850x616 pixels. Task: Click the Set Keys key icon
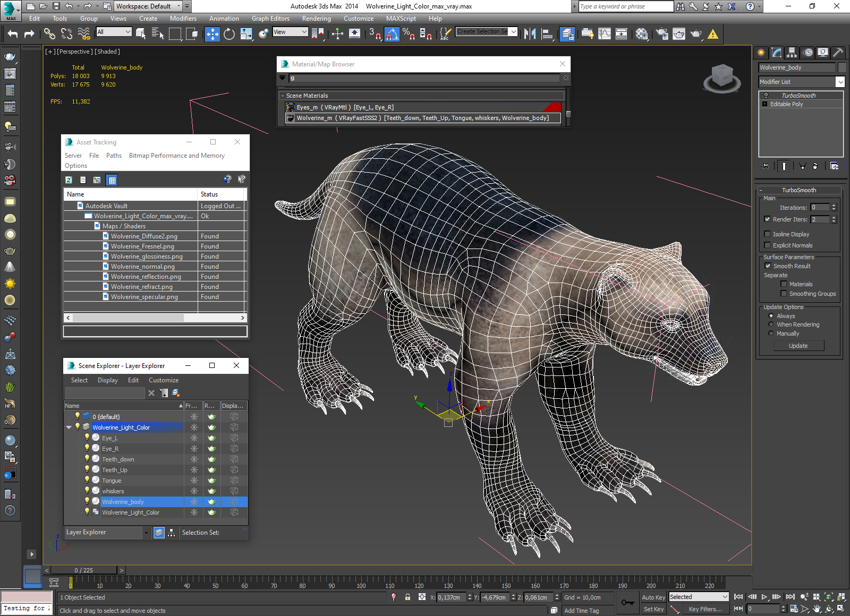coord(627,603)
